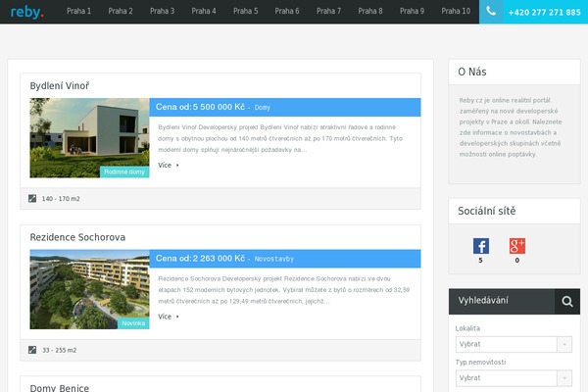588x392 pixels.
Task: Click the Rezidence Sochorova description paragraph
Action: 284,290
